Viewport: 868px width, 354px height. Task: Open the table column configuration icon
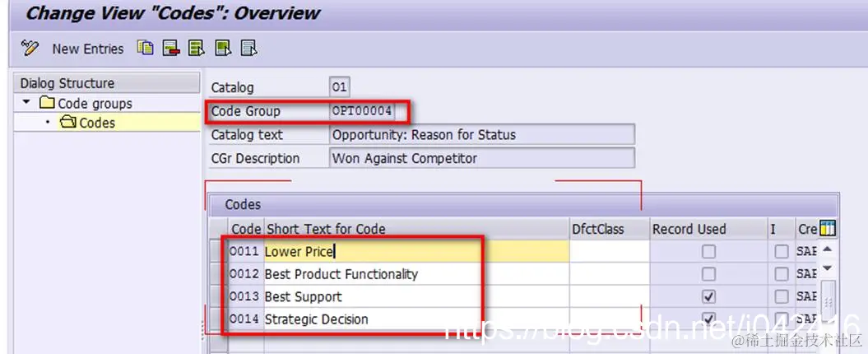click(827, 228)
